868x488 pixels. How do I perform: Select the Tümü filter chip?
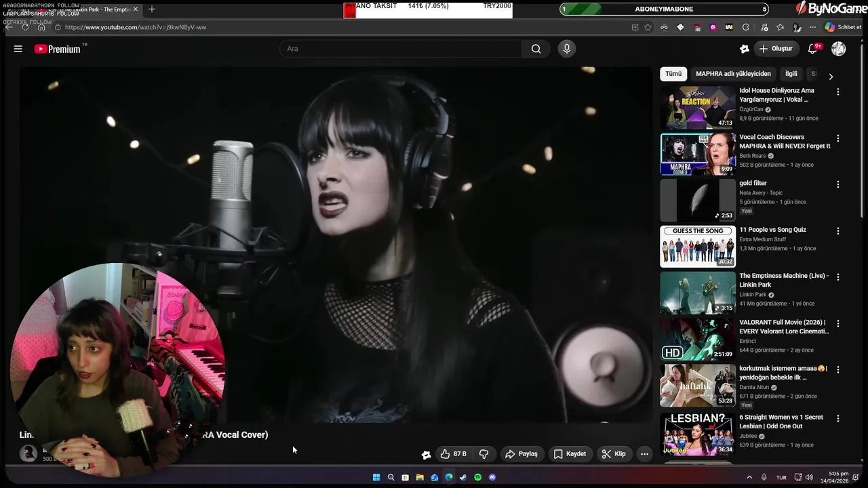tap(673, 74)
